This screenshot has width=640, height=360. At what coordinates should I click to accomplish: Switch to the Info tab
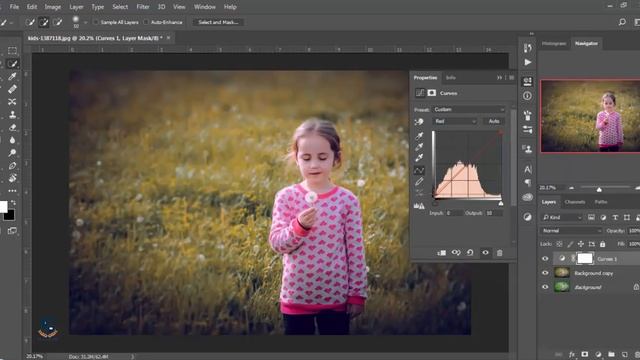click(x=451, y=78)
